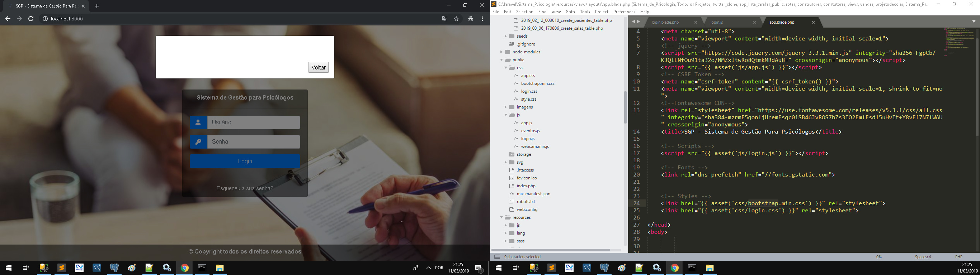
Task: Open the Windows Start menu
Action: coord(8,268)
